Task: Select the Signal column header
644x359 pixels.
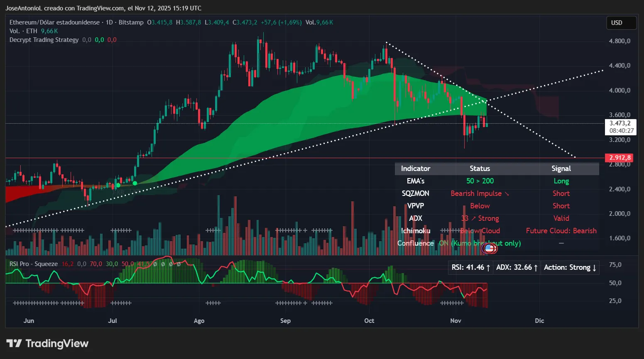Action: tap(561, 169)
